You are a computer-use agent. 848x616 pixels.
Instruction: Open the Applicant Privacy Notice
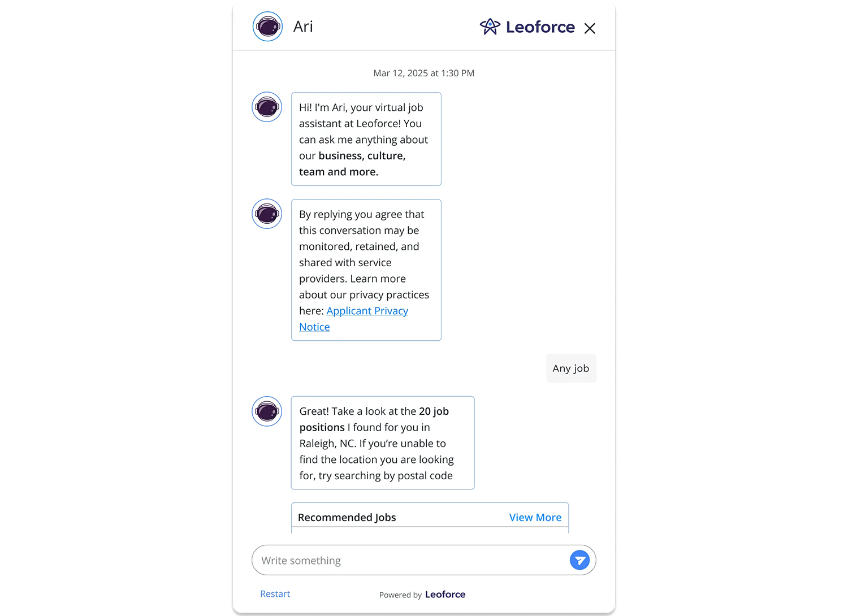(367, 310)
